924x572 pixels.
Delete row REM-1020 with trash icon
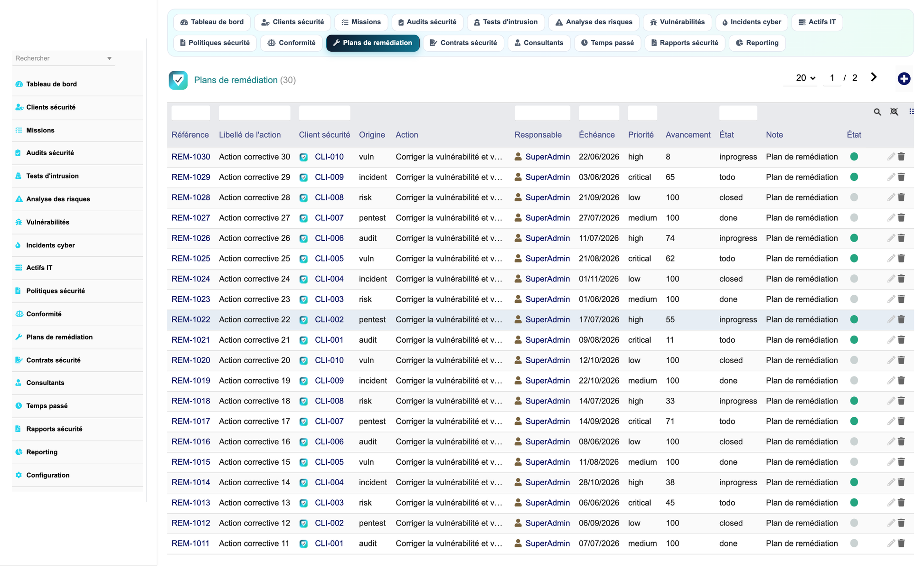(x=901, y=360)
